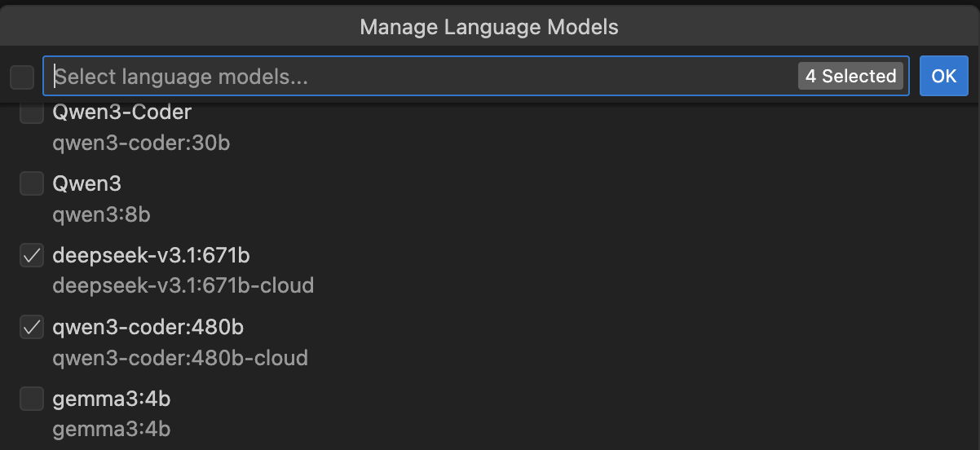Click the deepseek-v3.1:671b model title

tap(151, 256)
